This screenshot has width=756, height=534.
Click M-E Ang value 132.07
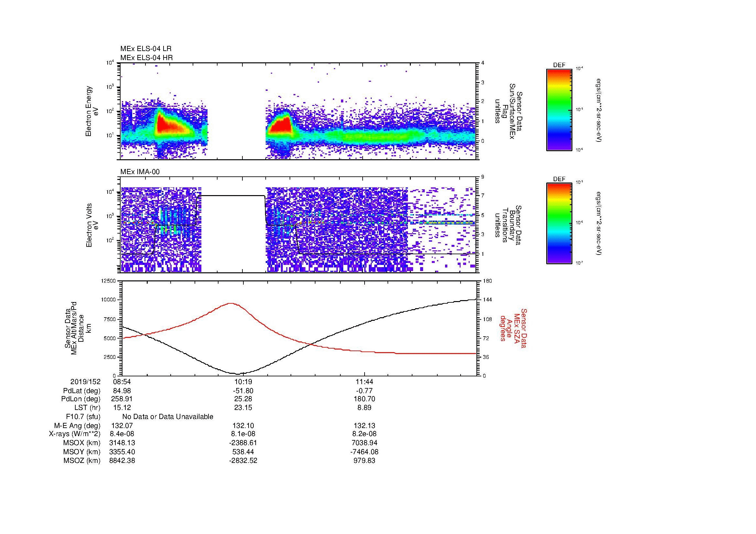coord(122,426)
